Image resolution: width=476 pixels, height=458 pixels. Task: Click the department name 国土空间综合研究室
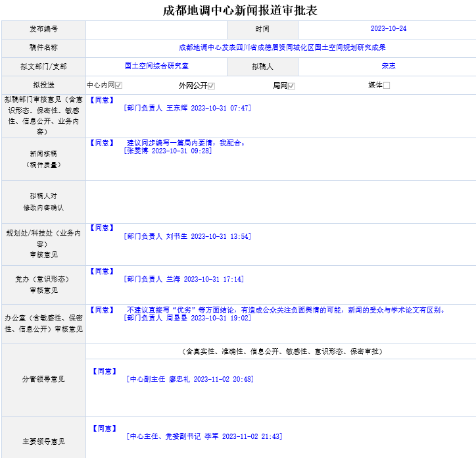click(x=156, y=66)
